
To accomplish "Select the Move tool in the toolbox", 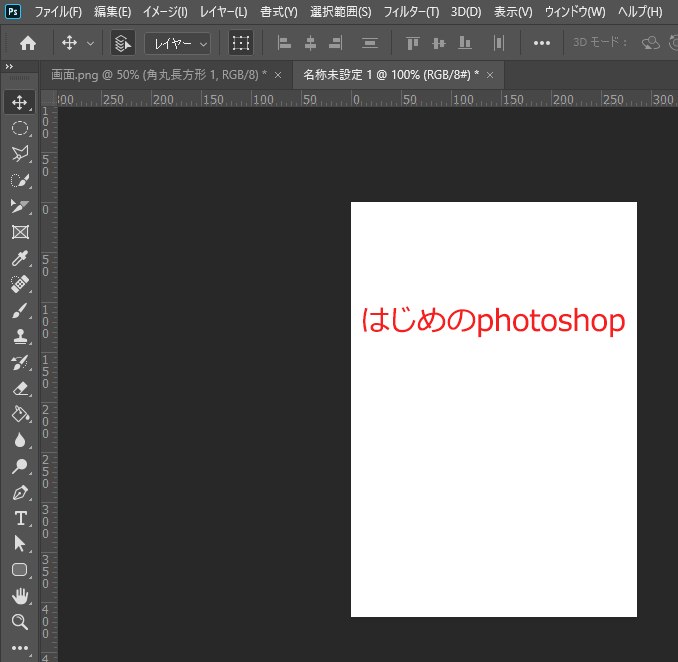I will point(20,102).
